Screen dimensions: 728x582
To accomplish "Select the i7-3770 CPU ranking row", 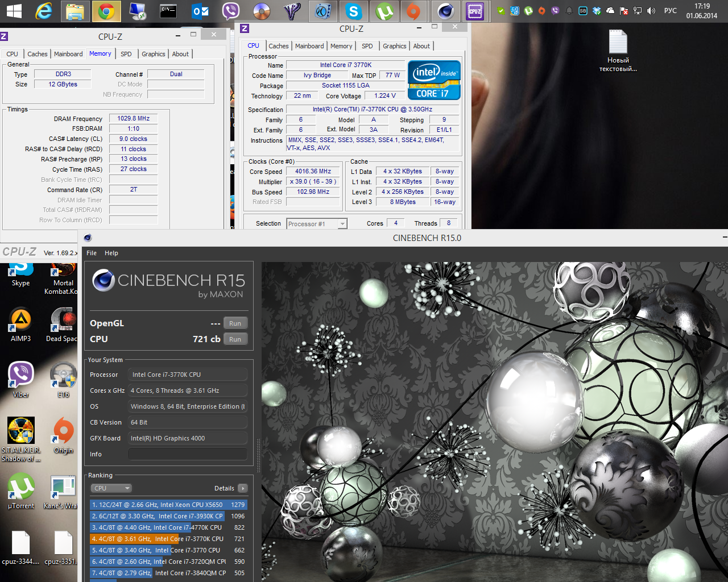I will [168, 550].
